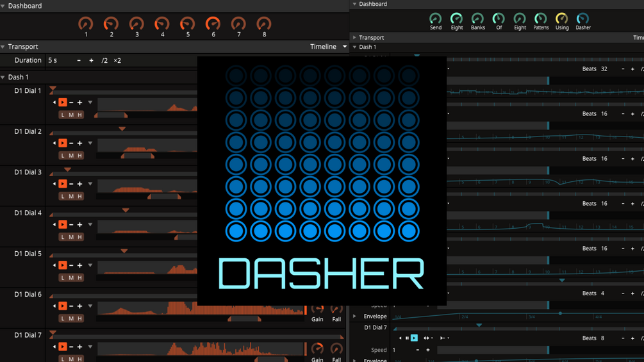Toggle the H band on D1 Dial 3
Viewport: 644px width, 362px height.
click(x=79, y=196)
